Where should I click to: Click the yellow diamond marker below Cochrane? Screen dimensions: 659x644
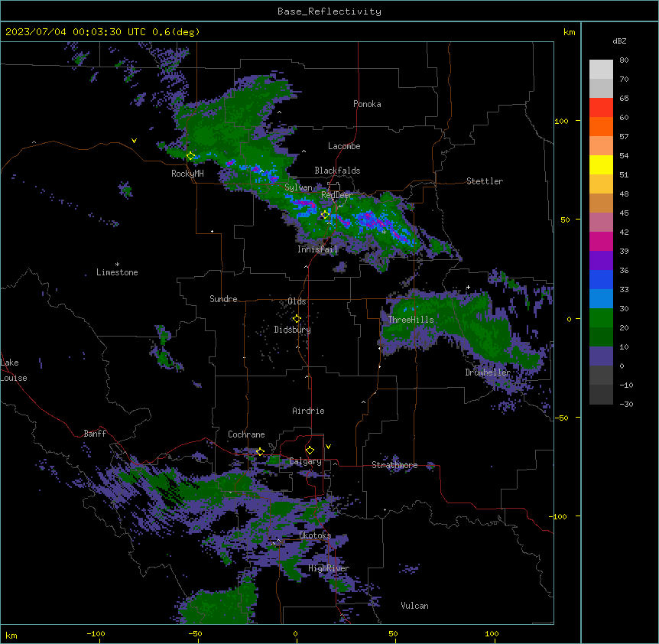pos(260,451)
